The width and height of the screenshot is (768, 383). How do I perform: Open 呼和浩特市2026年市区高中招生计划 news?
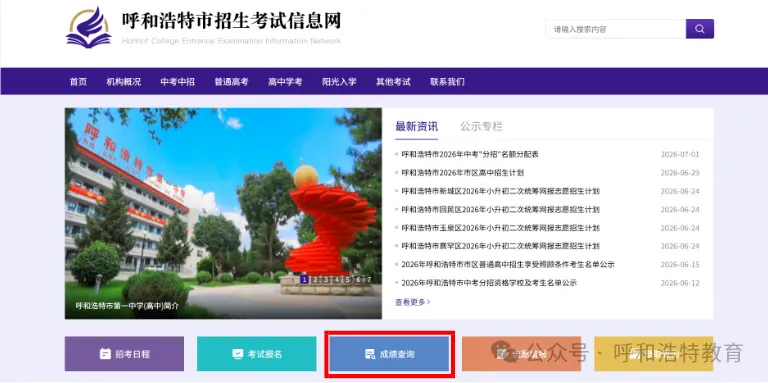463,172
